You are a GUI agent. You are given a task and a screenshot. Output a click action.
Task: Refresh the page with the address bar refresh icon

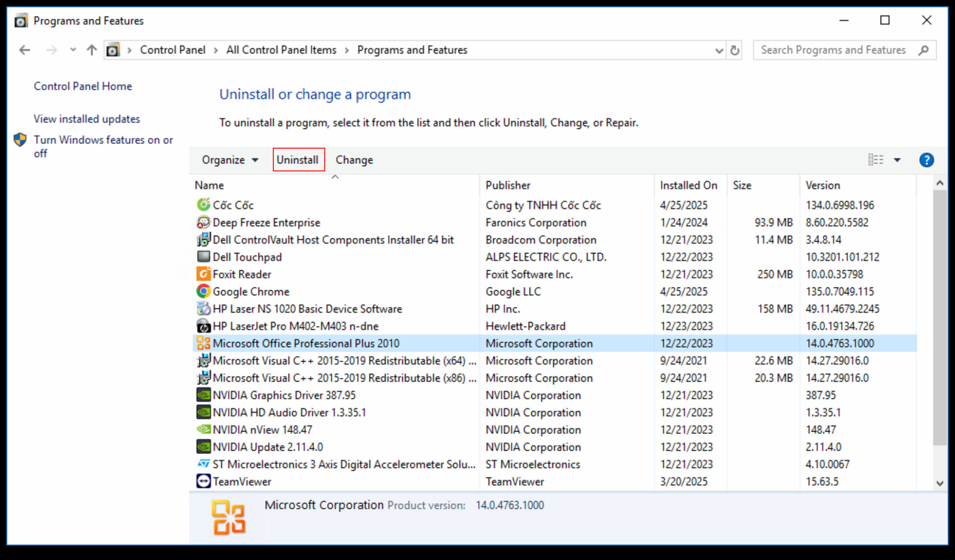coord(735,50)
